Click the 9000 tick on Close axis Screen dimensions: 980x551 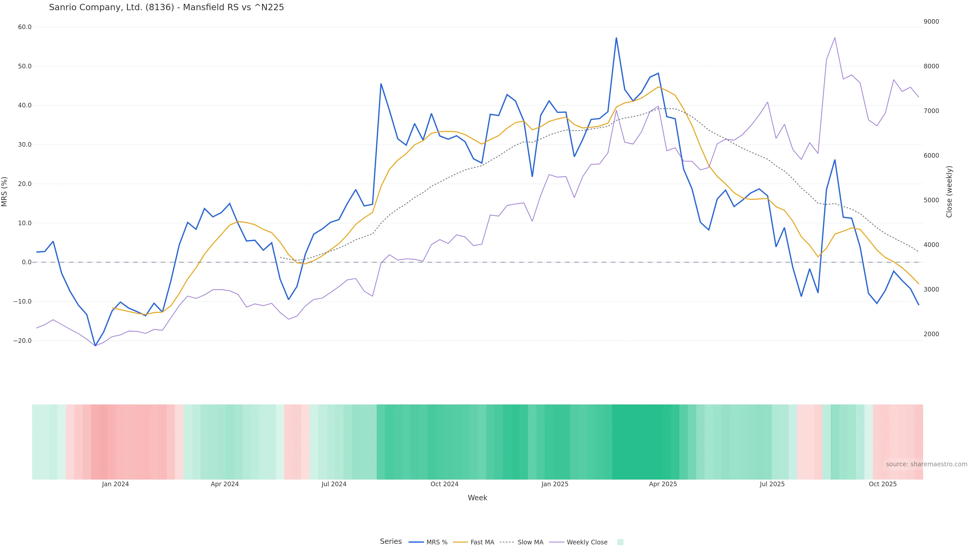(931, 22)
